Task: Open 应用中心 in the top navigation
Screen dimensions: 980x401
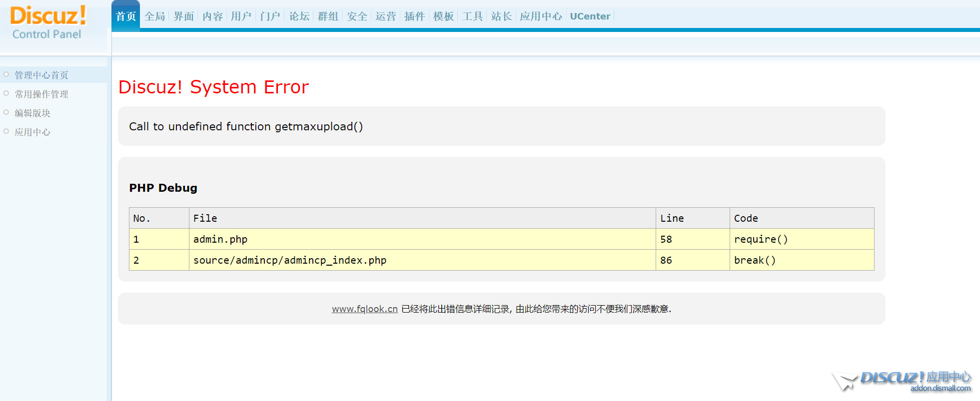Action: point(541,16)
